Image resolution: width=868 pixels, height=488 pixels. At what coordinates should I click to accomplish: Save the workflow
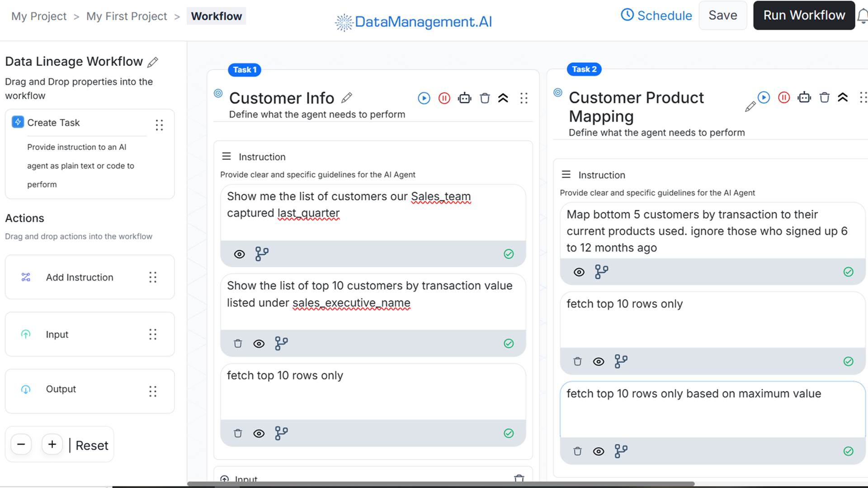(722, 15)
